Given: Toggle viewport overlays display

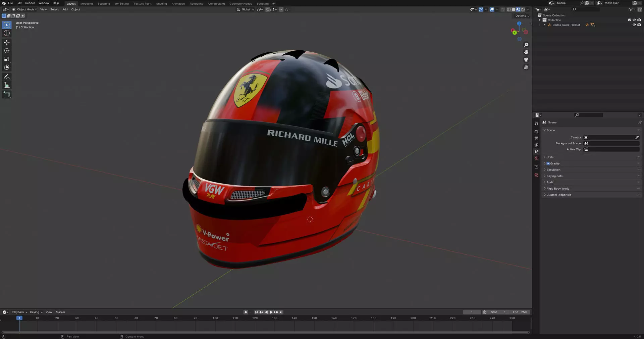Looking at the screenshot, I should (x=492, y=9).
